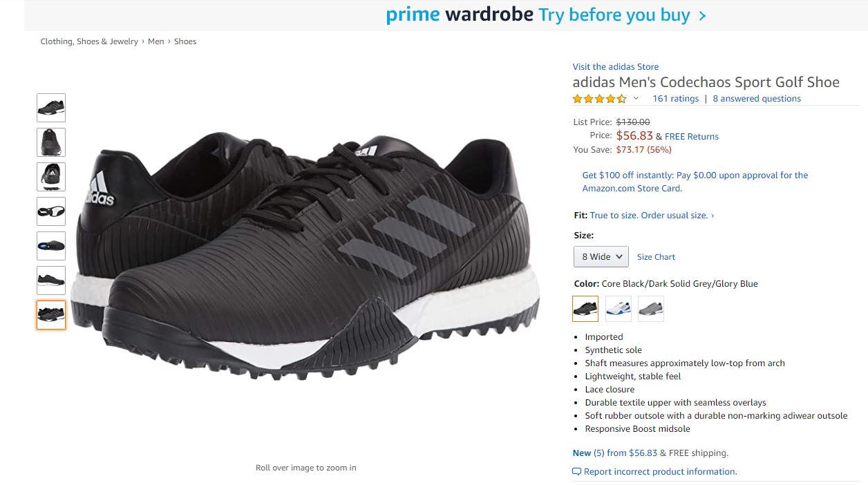View the heel logo thumbnail image
This screenshot has width=868, height=485.
(x=51, y=177)
